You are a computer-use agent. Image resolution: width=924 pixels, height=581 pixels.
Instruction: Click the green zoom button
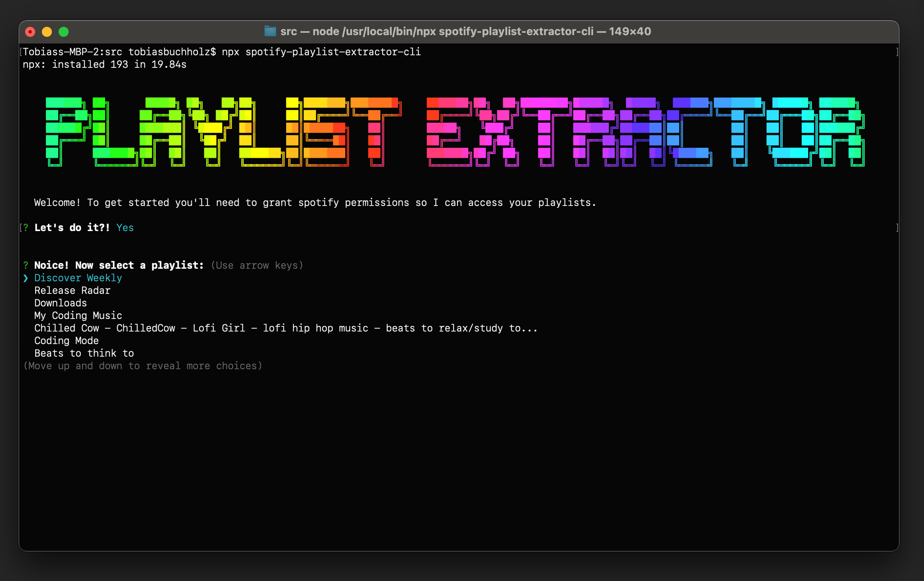point(63,31)
